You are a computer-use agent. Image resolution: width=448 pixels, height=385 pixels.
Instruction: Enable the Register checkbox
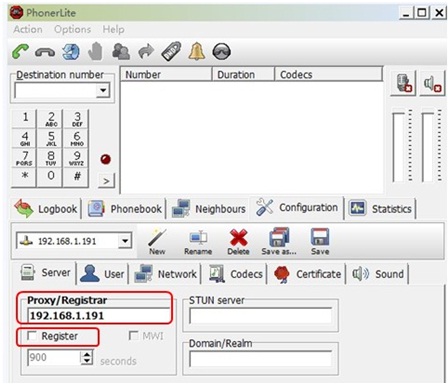point(32,335)
